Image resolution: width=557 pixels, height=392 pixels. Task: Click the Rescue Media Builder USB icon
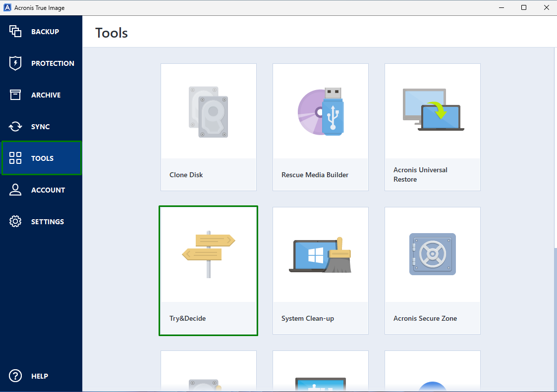point(320,111)
